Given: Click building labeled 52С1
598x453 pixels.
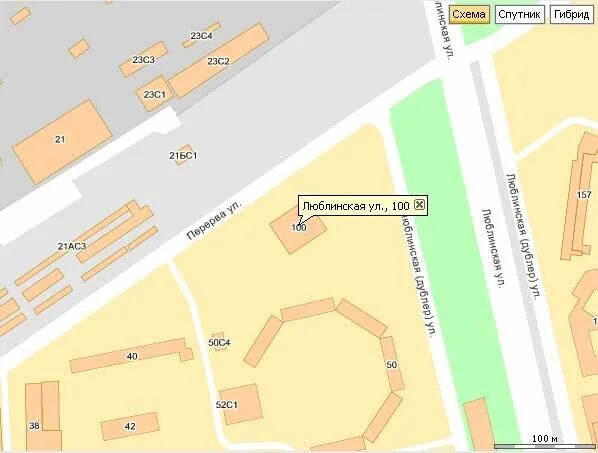Looking at the screenshot, I should point(241,404).
